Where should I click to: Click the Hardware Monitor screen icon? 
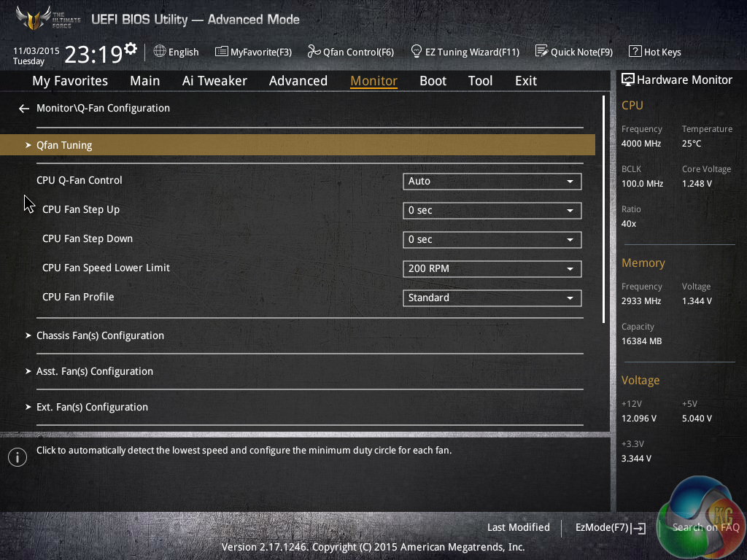pos(628,80)
